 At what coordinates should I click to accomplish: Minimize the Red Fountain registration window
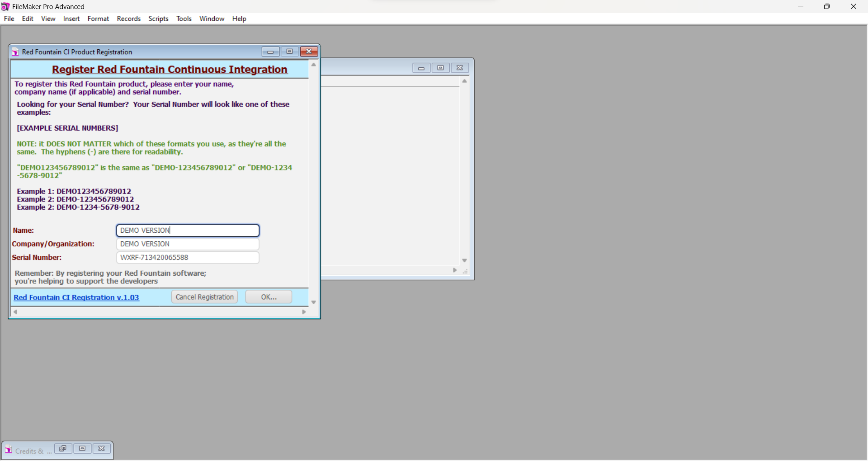tap(271, 52)
